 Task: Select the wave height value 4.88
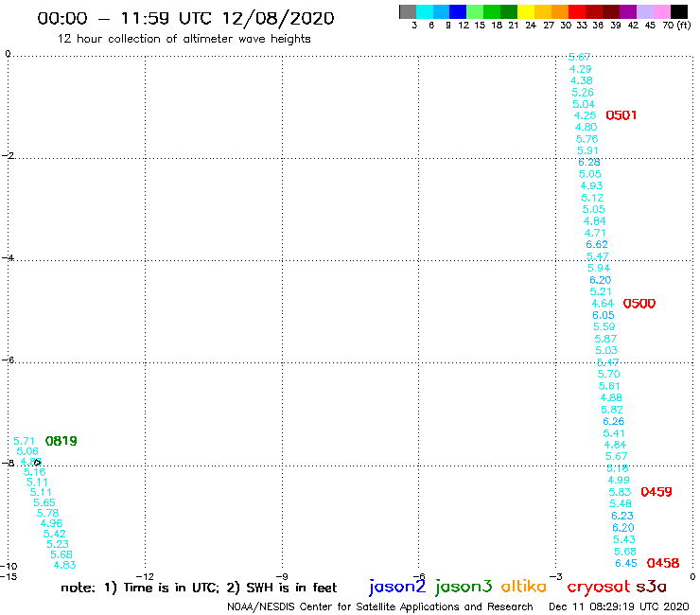611,397
